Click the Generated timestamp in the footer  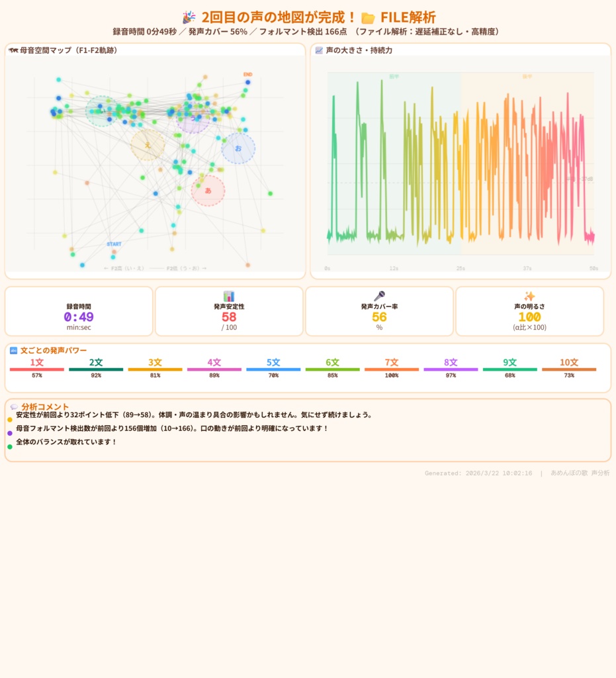478,473
